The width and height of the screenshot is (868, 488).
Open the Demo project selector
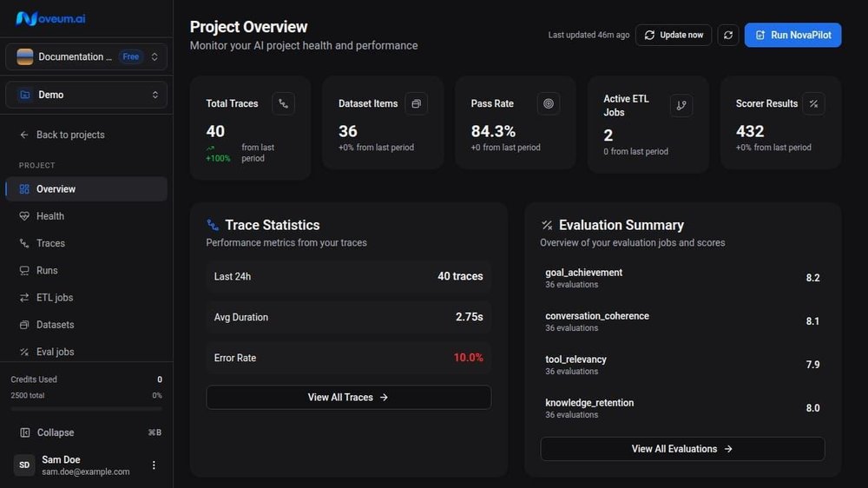(x=86, y=95)
